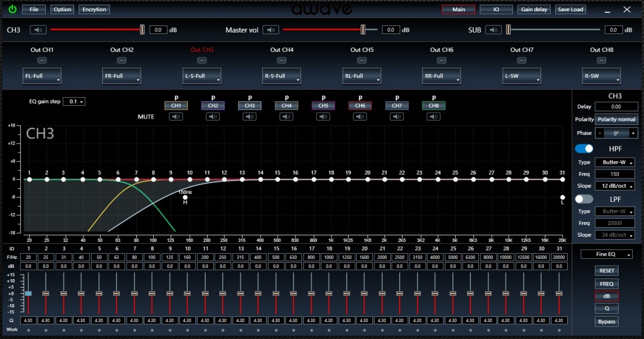Click the HPF Freq input field

pos(615,174)
